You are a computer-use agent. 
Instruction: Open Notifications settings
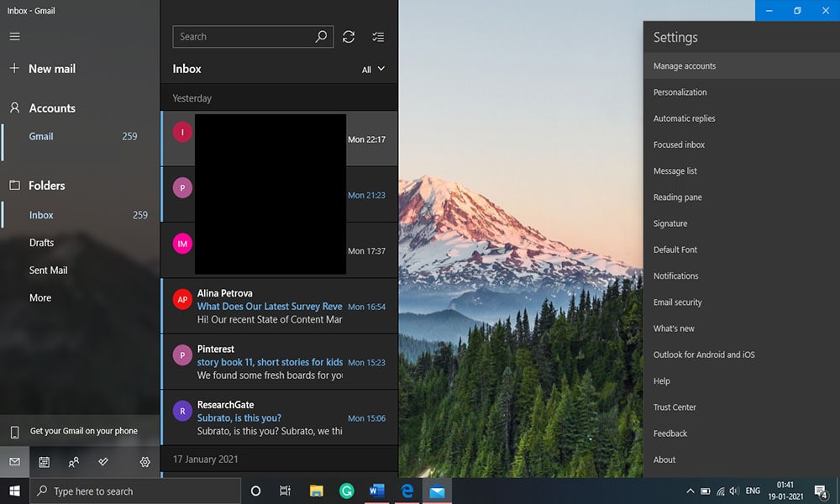[742, 276]
